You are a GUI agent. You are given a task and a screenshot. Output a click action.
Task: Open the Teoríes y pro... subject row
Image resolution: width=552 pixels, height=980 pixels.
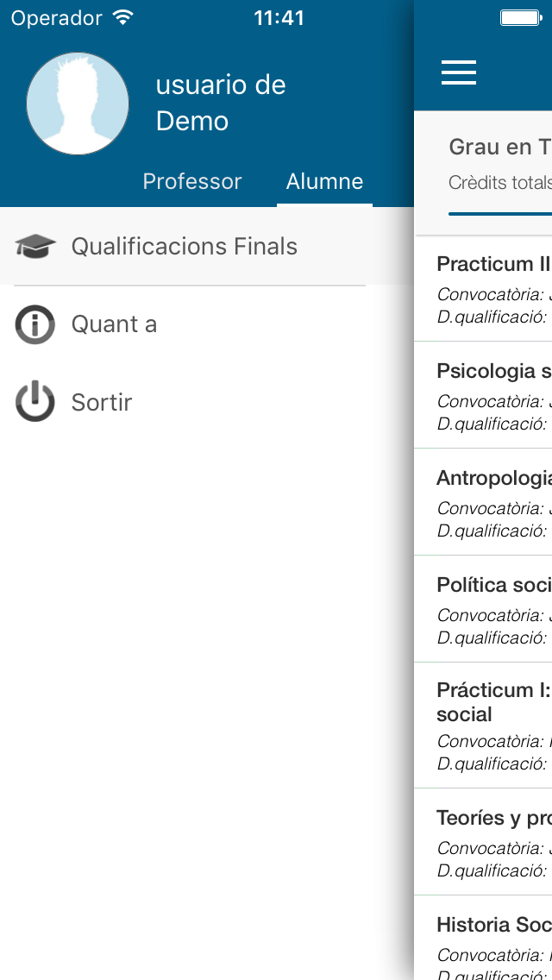(483, 842)
